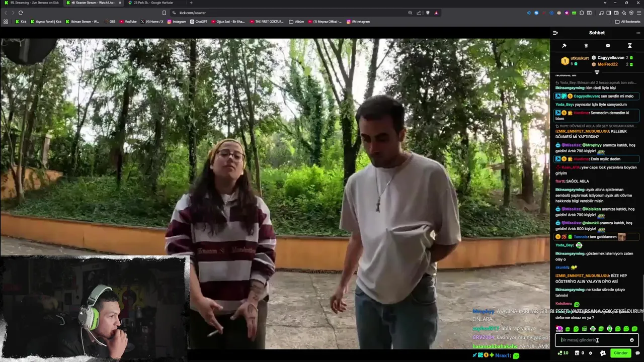This screenshot has width=644, height=362.
Task: Open the YouTube bookmark
Action: pos(128,22)
